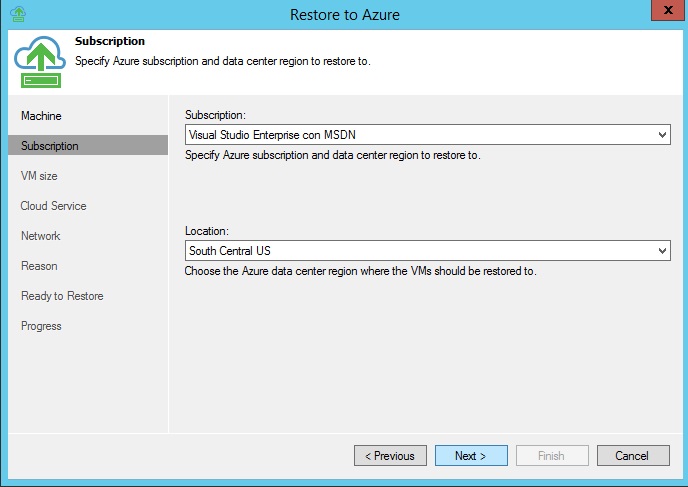
Task: Select the Reason step
Action: point(39,266)
